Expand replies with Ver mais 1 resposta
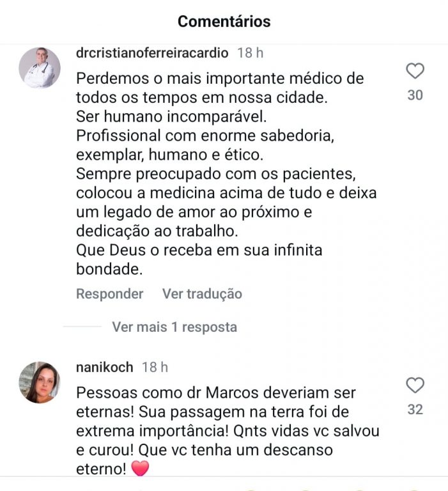 point(174,327)
